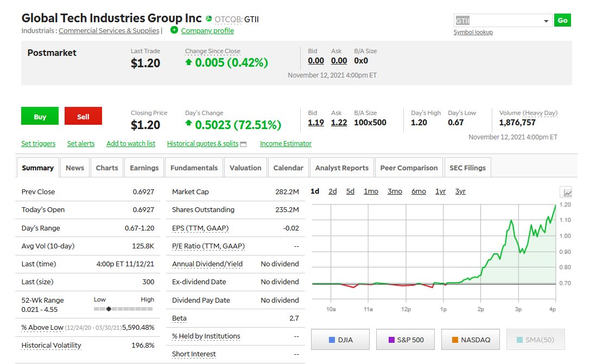Click the purple S&P 500 color square
The image size is (615, 364).
click(391, 340)
